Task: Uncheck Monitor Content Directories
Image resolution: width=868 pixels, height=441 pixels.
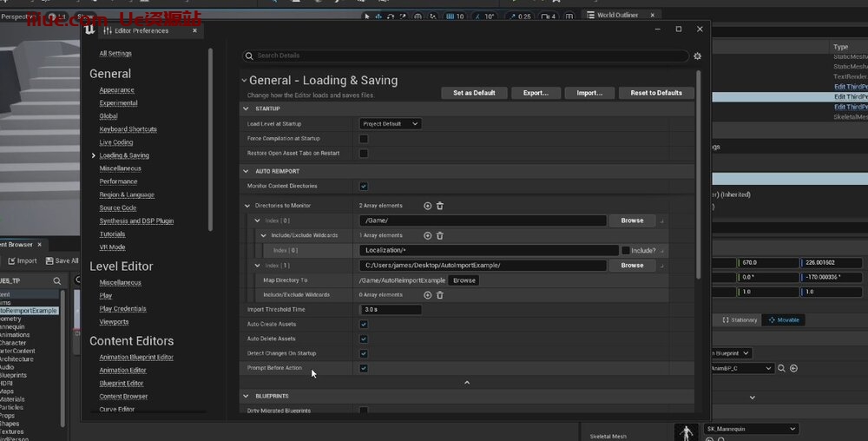Action: pos(364,187)
